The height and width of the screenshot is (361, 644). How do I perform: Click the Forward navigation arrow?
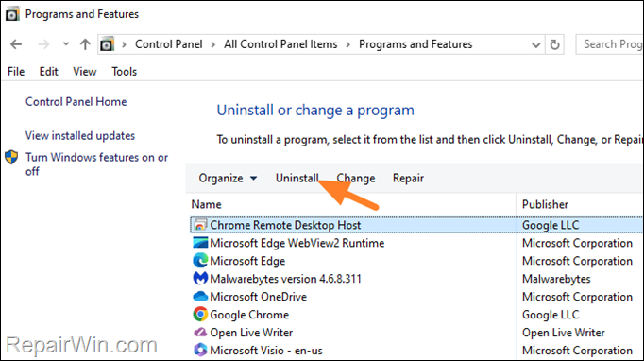pos(43,44)
